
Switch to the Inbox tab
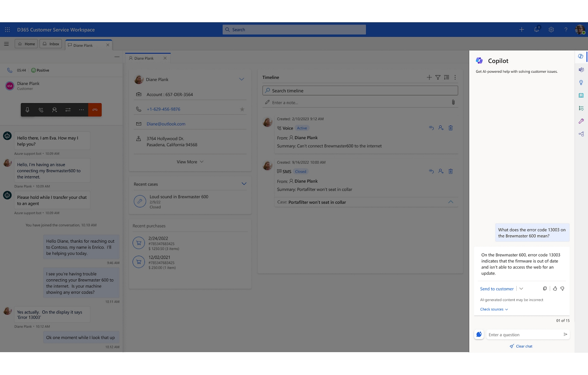[x=51, y=44]
